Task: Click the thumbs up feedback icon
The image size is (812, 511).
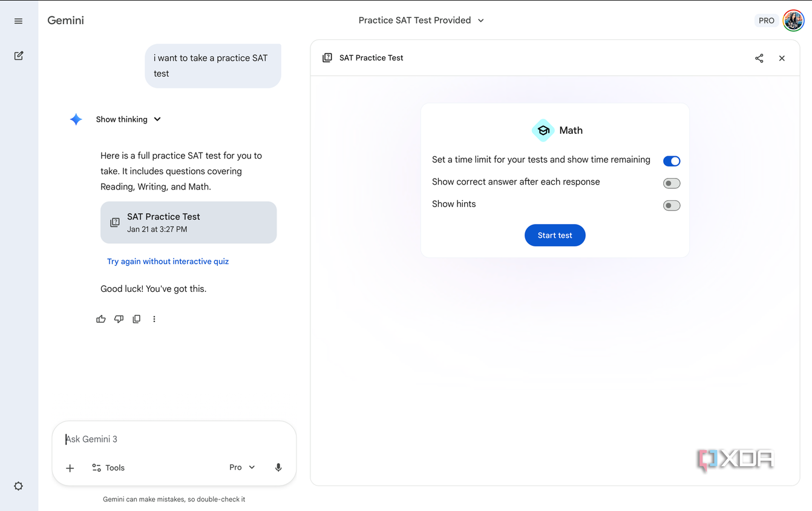Action: pos(101,319)
